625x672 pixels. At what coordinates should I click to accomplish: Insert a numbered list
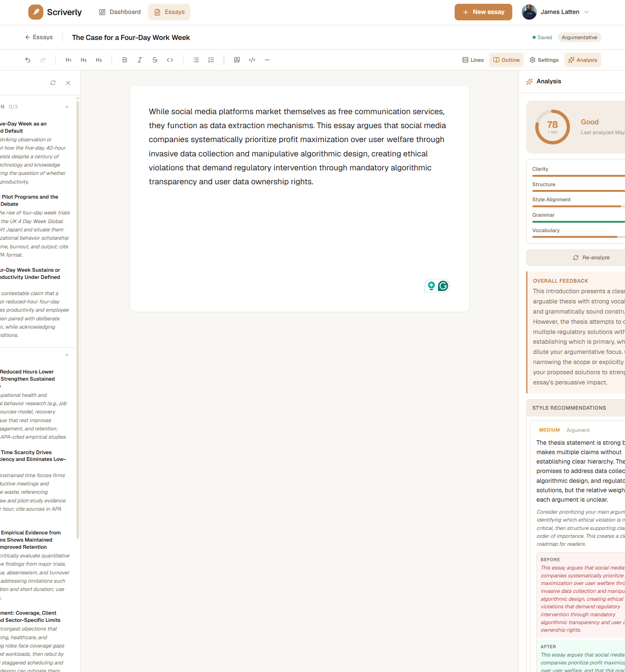(211, 60)
